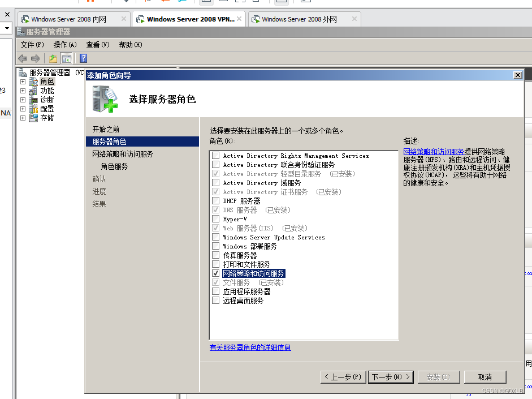532x399 pixels.
Task: Check the 远程桌面服务 role
Action: [216, 301]
